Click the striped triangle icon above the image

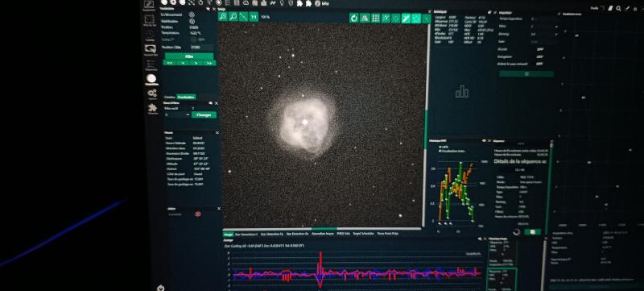365,18
